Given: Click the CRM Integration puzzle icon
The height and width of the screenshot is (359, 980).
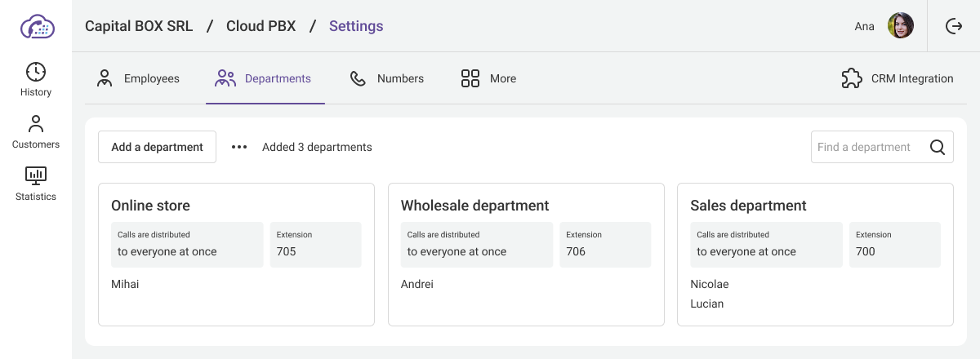Looking at the screenshot, I should pos(852,78).
